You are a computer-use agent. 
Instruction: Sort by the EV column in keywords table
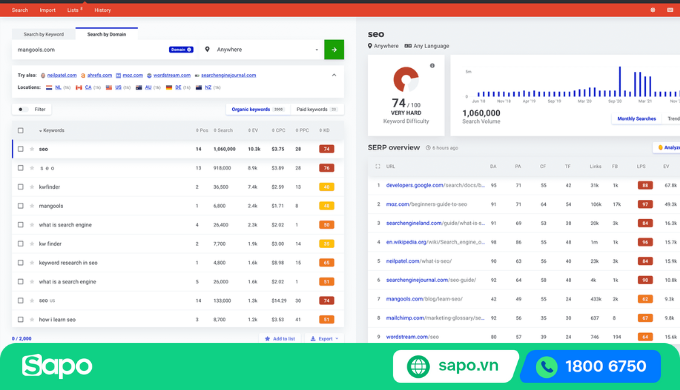pos(253,130)
